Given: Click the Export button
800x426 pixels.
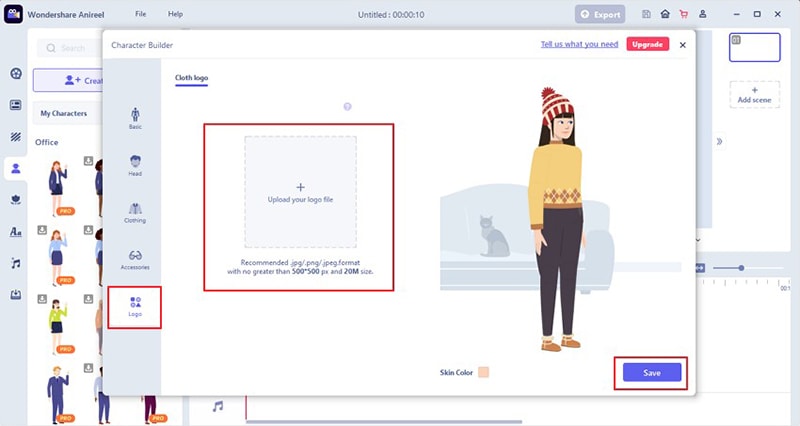Looking at the screenshot, I should tap(600, 14).
